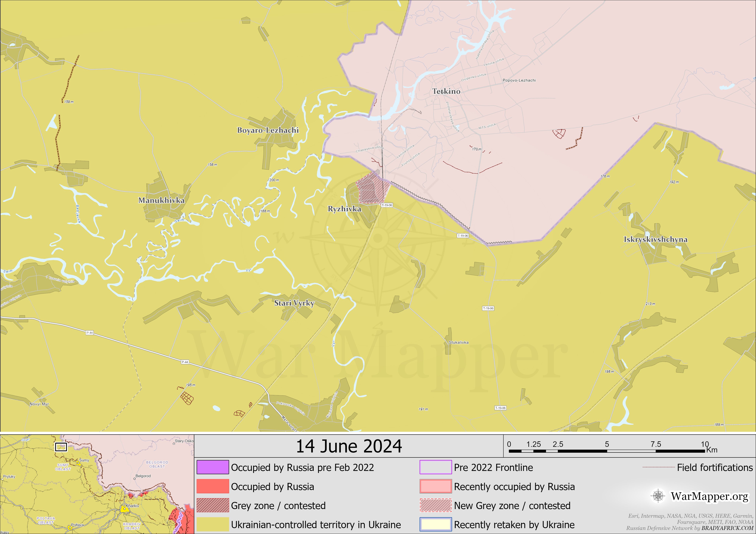Click the red Occupied by Russia swatch
Viewport: 756px width, 534px height.
click(x=213, y=486)
